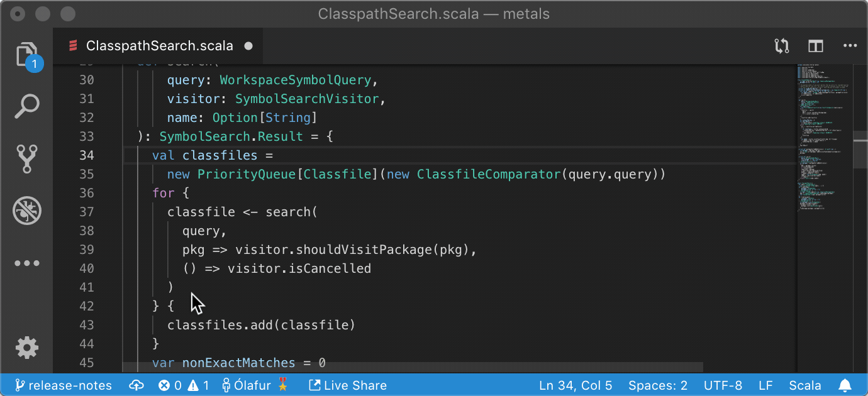The height and width of the screenshot is (396, 868).
Task: Click the release-notes branch indicator
Action: pyautogui.click(x=63, y=385)
